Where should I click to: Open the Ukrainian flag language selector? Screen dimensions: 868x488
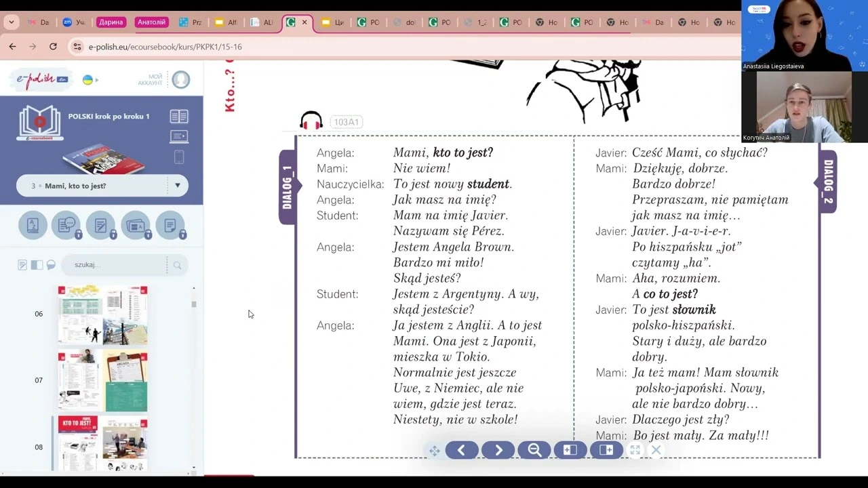89,80
